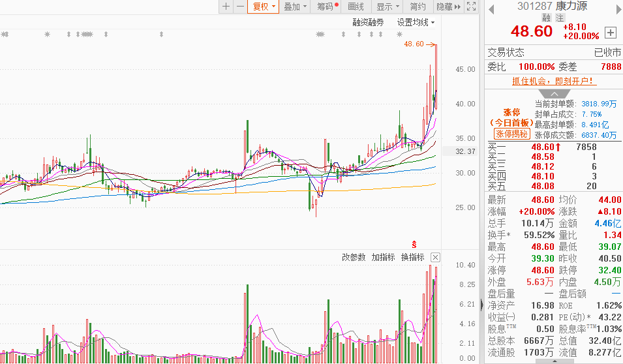Click 加指标 to add indicator

pos(383,257)
